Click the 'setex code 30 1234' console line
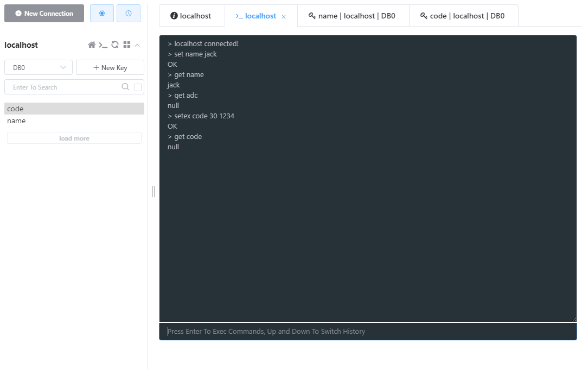The image size is (588, 374). (x=201, y=116)
